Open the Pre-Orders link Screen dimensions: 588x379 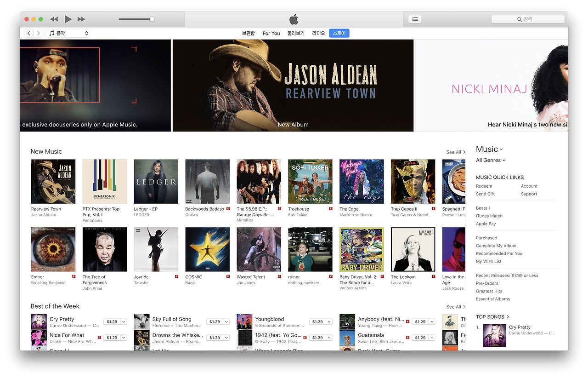tap(487, 284)
